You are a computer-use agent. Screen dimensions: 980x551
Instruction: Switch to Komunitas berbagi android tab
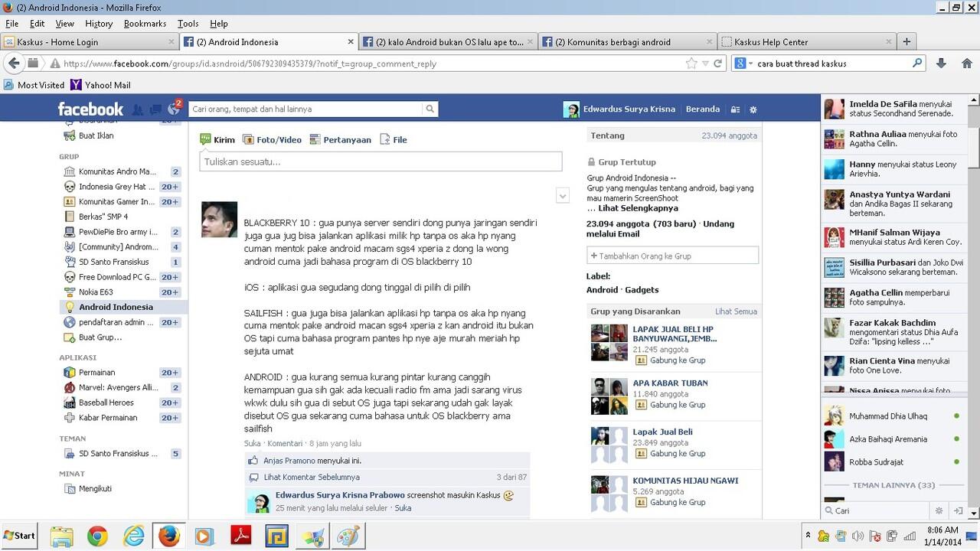[628, 42]
